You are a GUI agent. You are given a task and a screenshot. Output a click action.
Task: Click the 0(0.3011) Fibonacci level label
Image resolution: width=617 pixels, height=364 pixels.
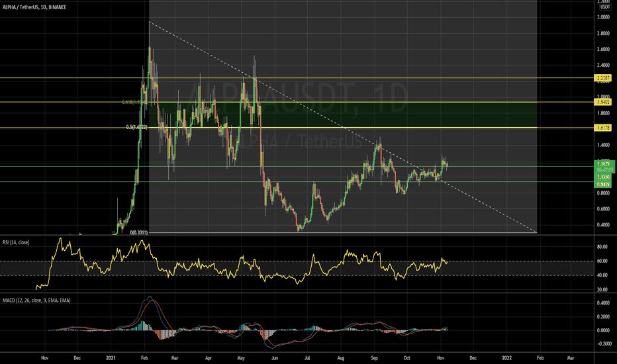[x=139, y=232]
